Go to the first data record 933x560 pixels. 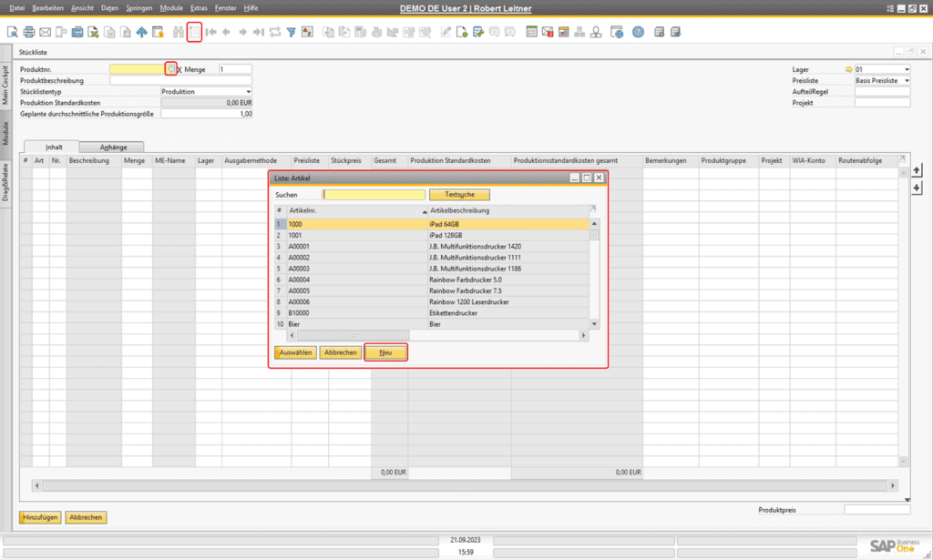210,32
